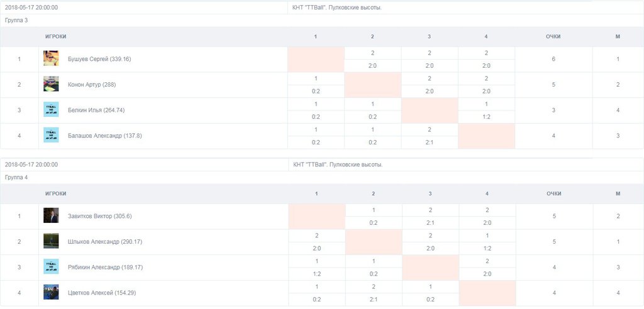Open Белкин Илья's avatar icon
Image resolution: width=644 pixels, height=309 pixels.
[51, 110]
